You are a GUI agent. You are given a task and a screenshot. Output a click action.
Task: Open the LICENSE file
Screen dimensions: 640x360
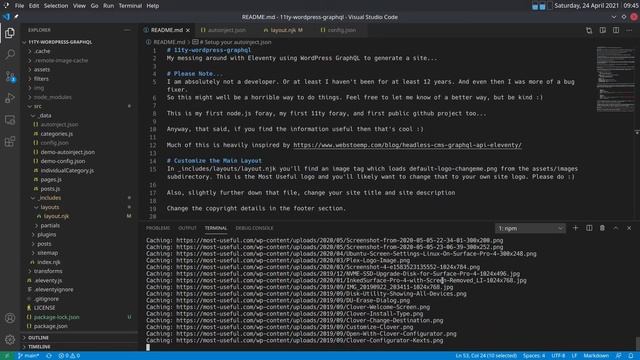tap(44, 308)
